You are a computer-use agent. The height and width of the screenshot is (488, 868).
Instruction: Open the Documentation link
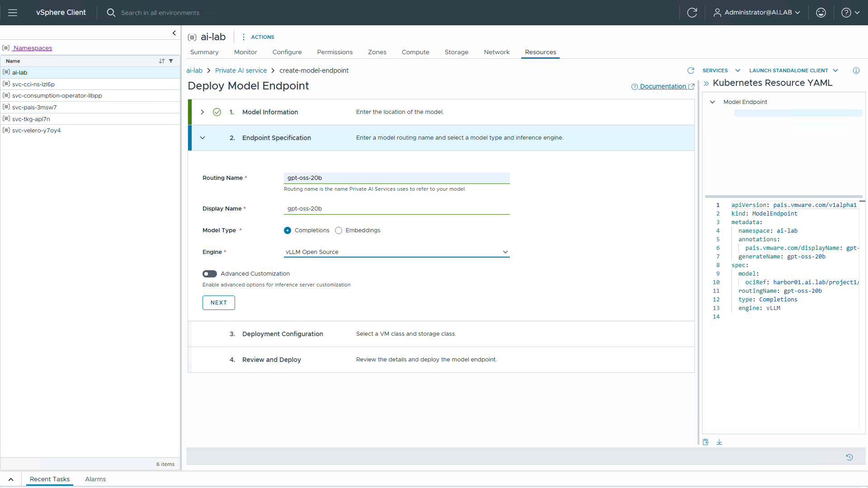(x=663, y=86)
